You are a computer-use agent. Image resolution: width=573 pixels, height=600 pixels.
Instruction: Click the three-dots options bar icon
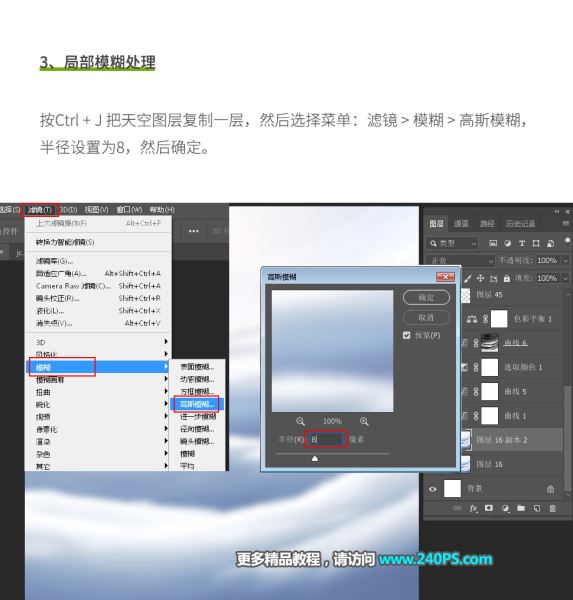tap(194, 231)
